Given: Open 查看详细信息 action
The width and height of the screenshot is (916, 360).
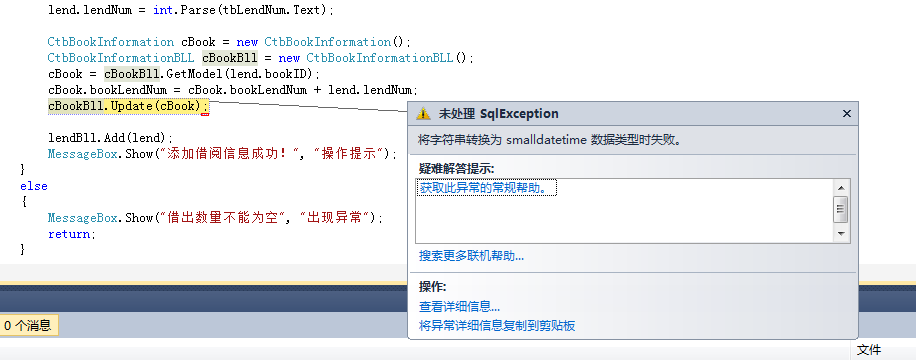Looking at the screenshot, I should click(459, 306).
